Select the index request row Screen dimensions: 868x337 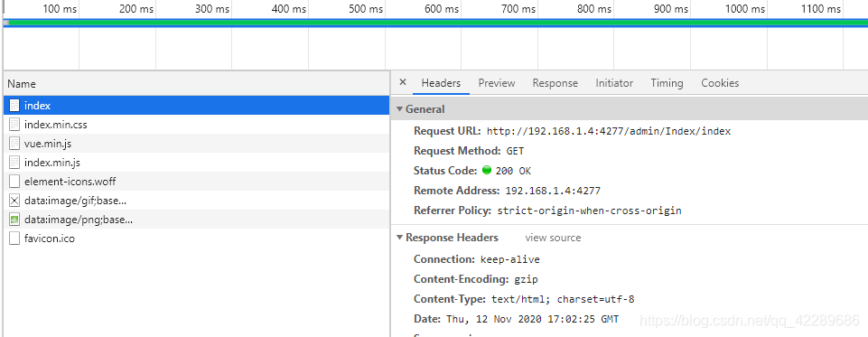click(196, 105)
